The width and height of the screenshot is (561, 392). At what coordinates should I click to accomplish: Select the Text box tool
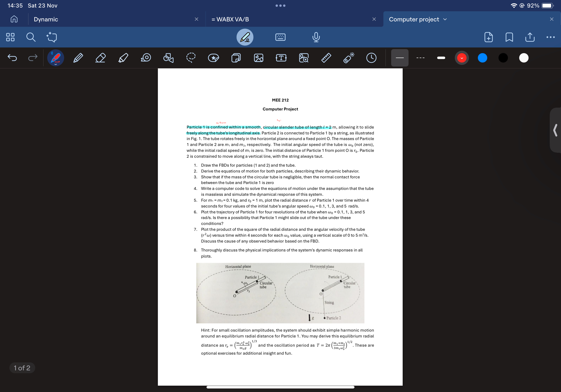(281, 58)
